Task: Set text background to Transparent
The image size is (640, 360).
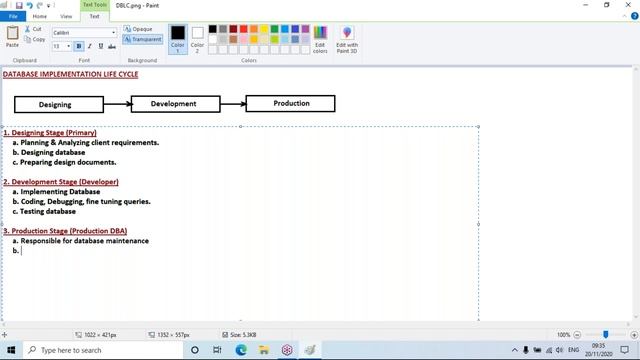Action: (x=142, y=39)
